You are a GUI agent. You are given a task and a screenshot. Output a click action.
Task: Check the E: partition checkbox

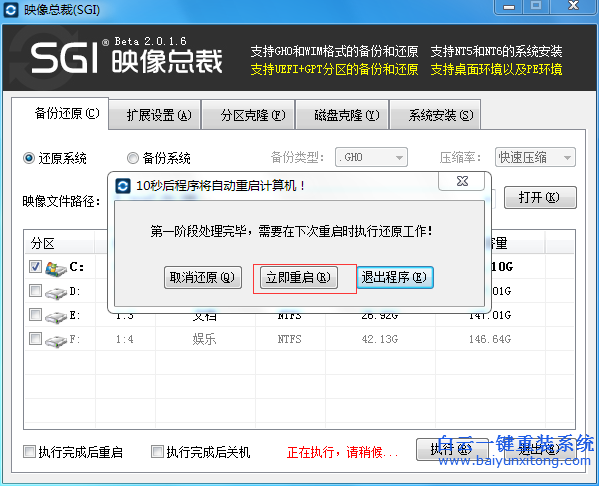click(35, 315)
